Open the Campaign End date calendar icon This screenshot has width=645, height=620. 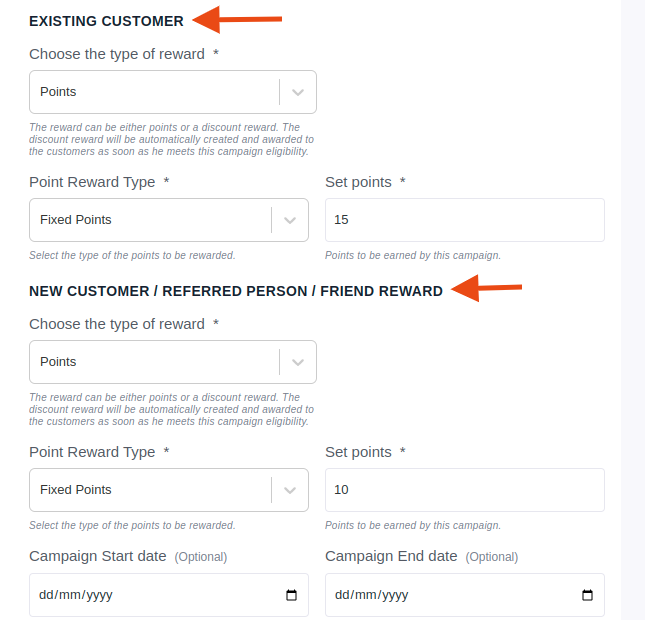[587, 595]
